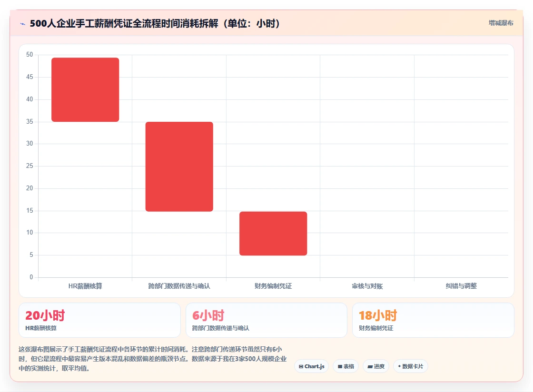Click the 纠错与调整 x-axis label
The height and width of the screenshot is (392, 533).
461,286
